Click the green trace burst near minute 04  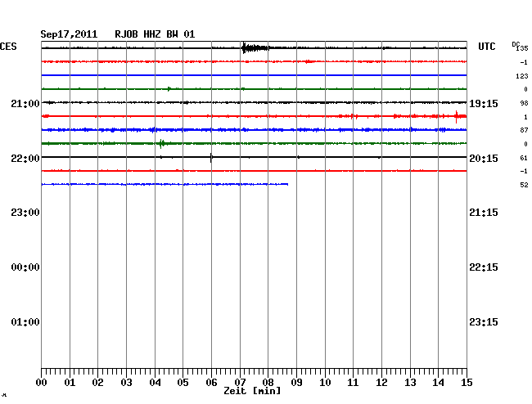click(x=162, y=144)
